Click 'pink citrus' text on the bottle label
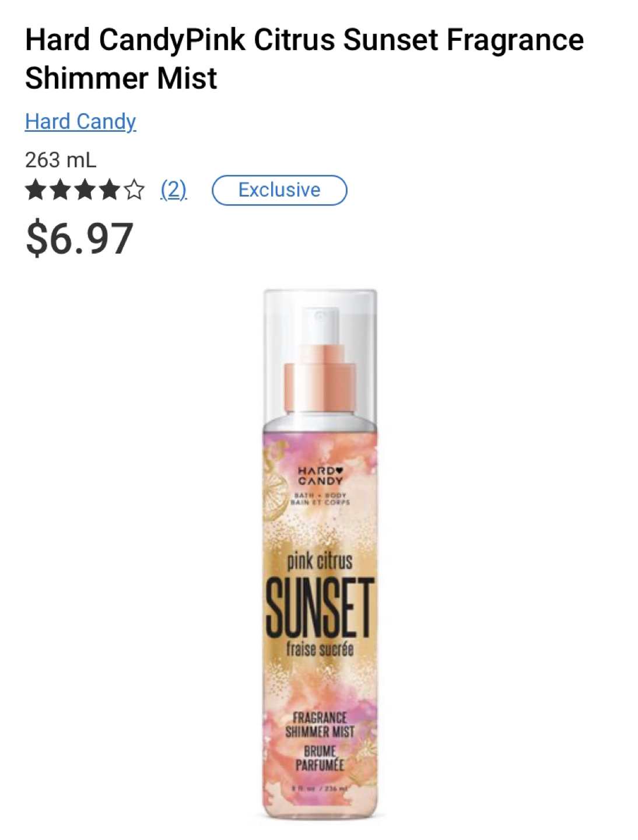Screen dimensions: 638x840 pos(320,561)
